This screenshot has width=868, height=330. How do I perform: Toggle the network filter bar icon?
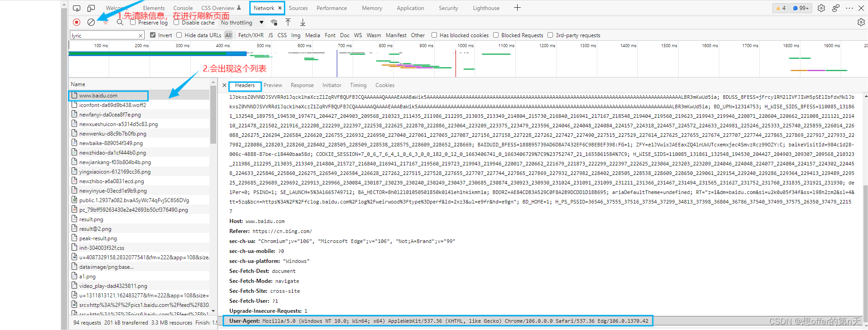pos(106,22)
